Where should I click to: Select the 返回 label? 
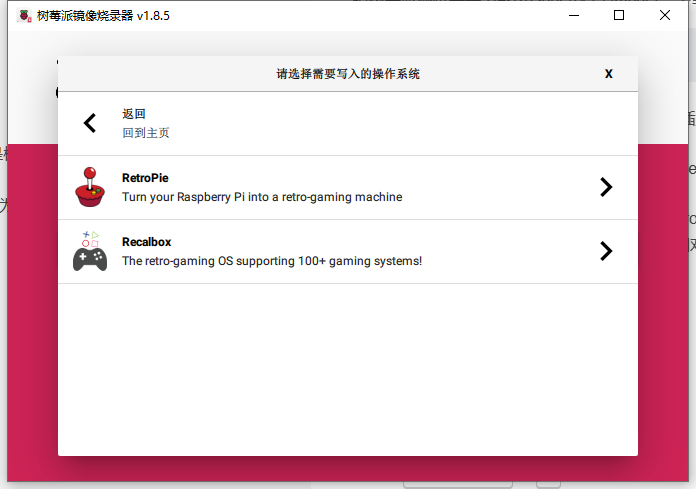tap(134, 114)
